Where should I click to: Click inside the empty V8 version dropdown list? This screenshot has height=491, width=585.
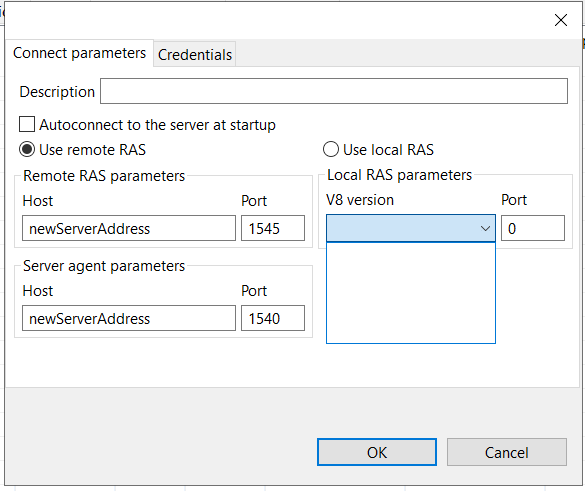pos(411,293)
